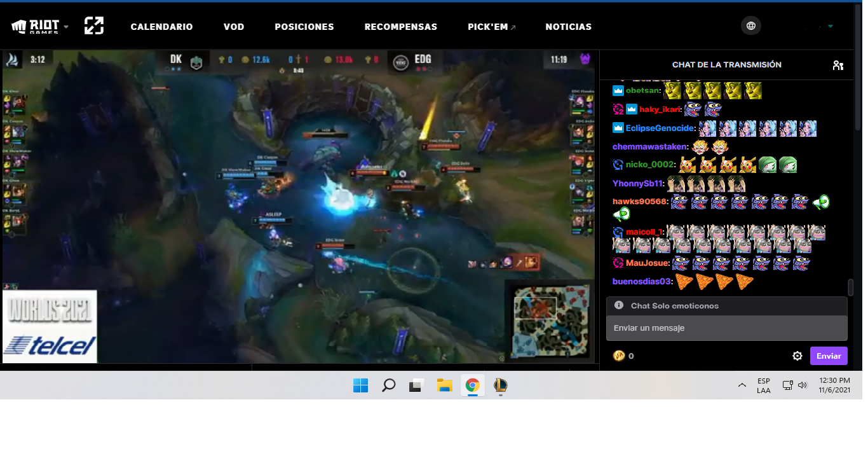Screen dimensions: 868x463
Task: Open the network icon in system tray
Action: (788, 385)
